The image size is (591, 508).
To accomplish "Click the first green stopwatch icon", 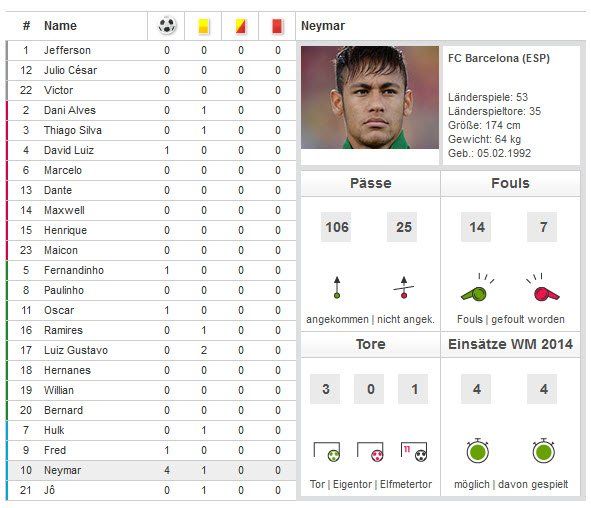I will pos(478,451).
